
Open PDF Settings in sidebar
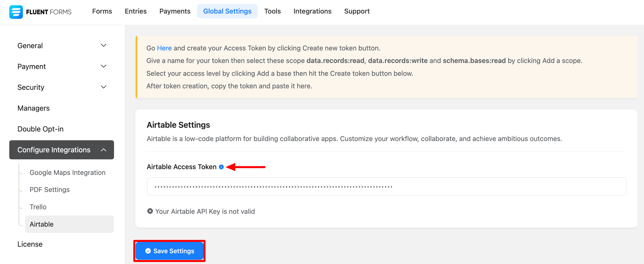point(50,190)
